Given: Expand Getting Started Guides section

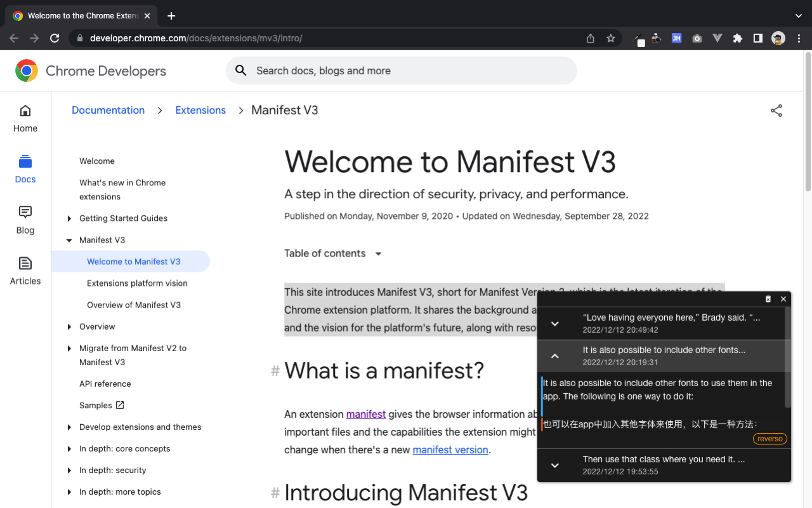Looking at the screenshot, I should coord(69,218).
